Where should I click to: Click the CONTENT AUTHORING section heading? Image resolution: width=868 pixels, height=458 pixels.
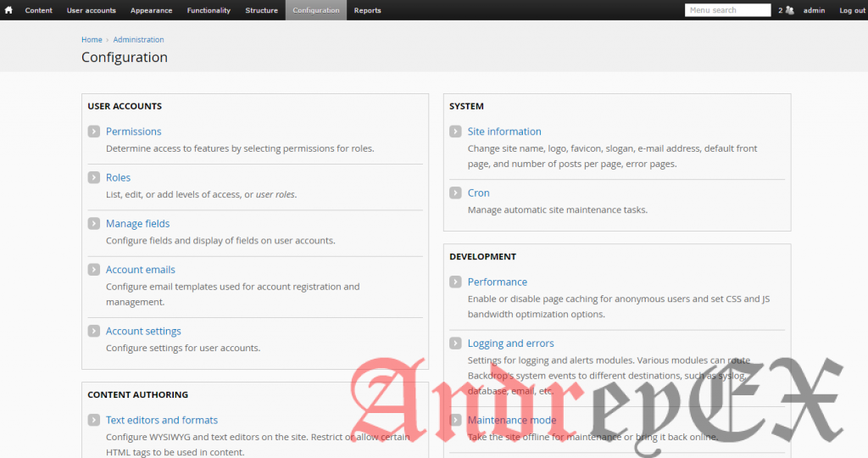click(138, 394)
